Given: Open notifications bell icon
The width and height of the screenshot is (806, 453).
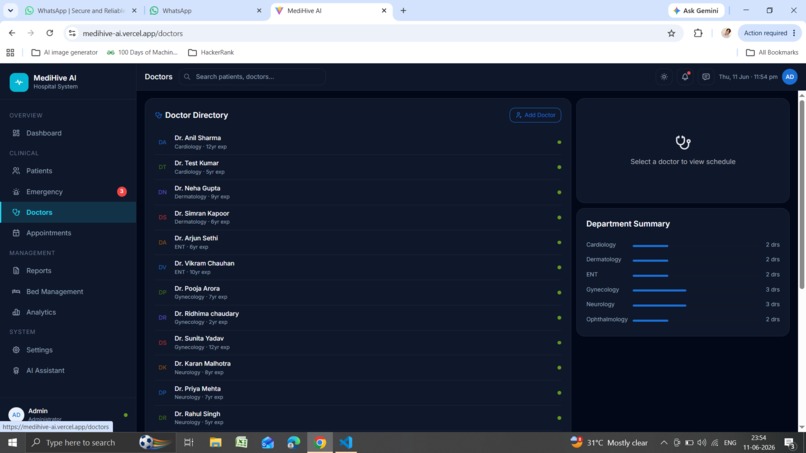Looking at the screenshot, I should pyautogui.click(x=685, y=77).
